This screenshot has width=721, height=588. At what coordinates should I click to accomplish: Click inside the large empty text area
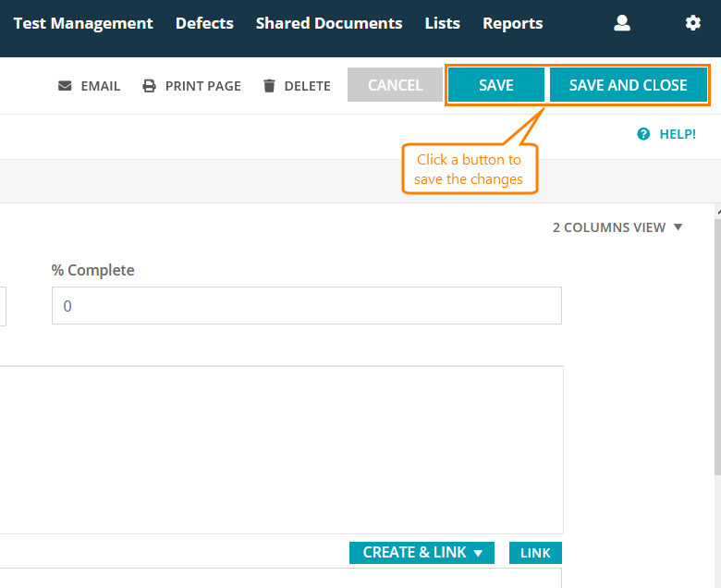[x=277, y=449]
